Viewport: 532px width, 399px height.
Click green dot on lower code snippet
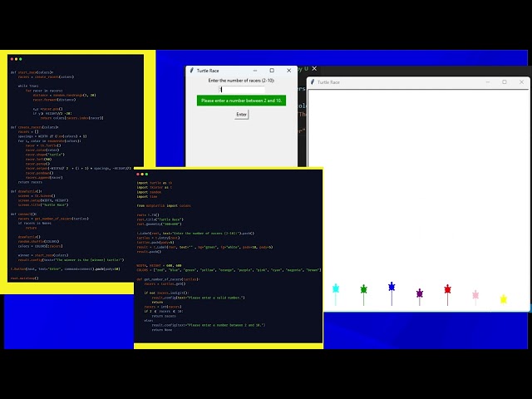click(x=146, y=174)
